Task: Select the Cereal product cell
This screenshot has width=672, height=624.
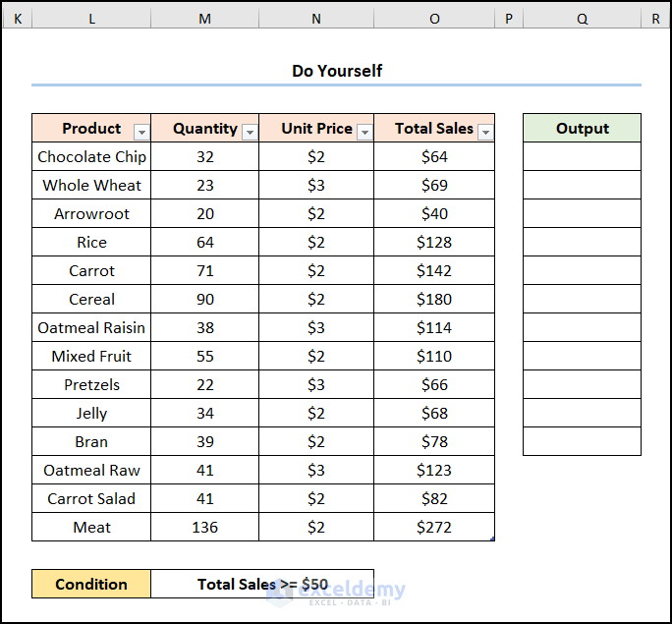Action: tap(91, 299)
